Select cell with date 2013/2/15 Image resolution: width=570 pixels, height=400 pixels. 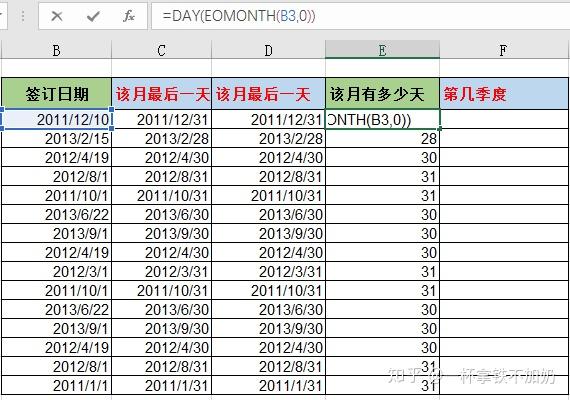pos(57,138)
